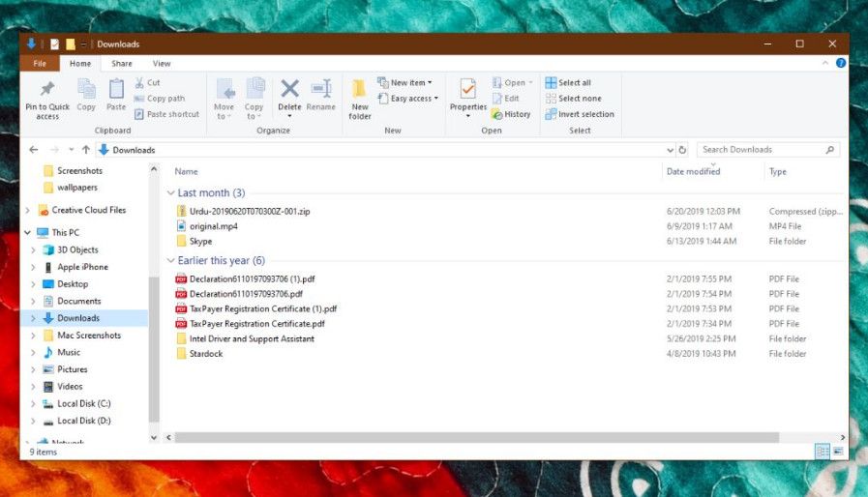The width and height of the screenshot is (868, 497).
Task: Click the Up arrow navigation button
Action: [x=86, y=150]
